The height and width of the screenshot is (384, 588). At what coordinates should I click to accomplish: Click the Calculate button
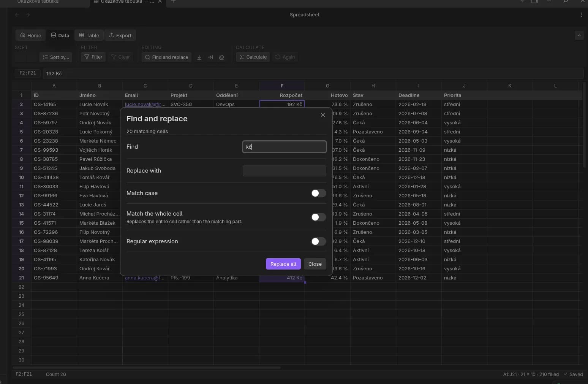[x=253, y=57]
